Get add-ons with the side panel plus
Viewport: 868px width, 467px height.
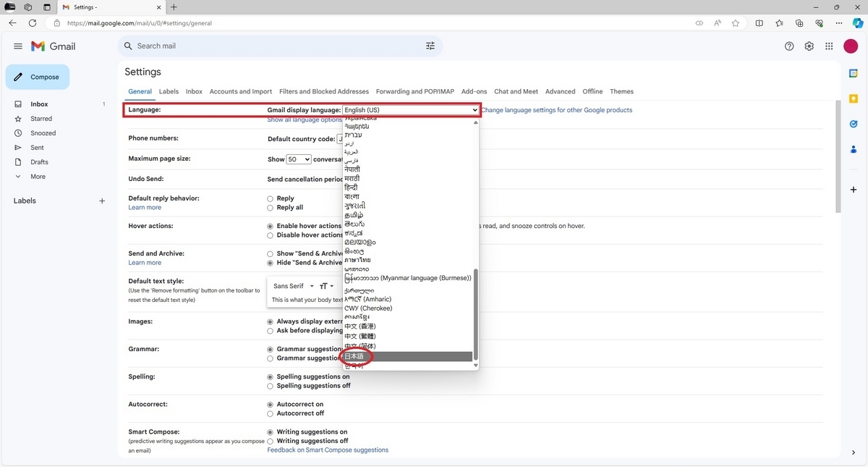[854, 189]
